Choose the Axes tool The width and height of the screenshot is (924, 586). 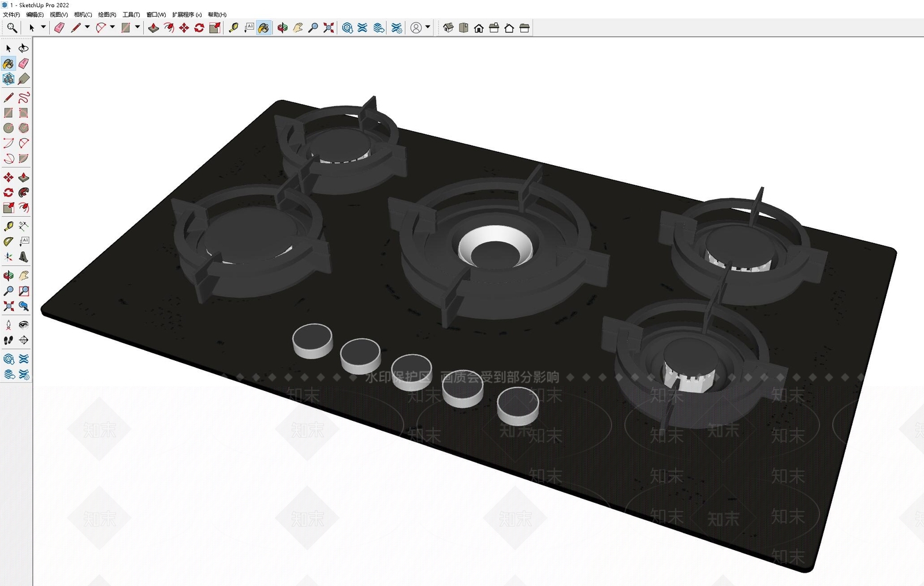[9, 257]
